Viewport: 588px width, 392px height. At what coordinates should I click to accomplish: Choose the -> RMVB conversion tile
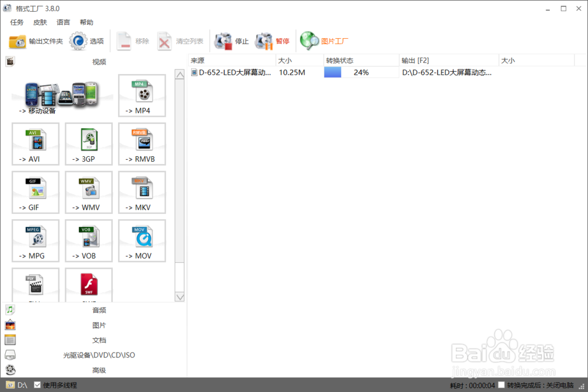[142, 144]
